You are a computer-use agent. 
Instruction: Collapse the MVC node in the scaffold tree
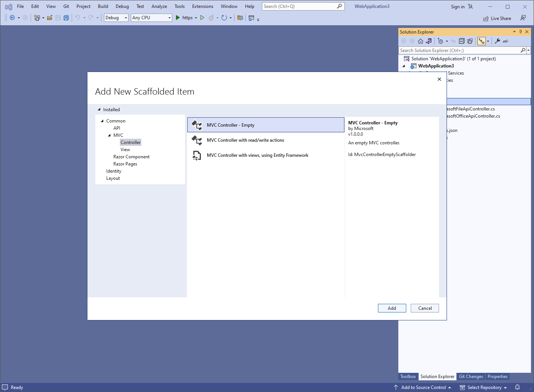click(x=109, y=135)
